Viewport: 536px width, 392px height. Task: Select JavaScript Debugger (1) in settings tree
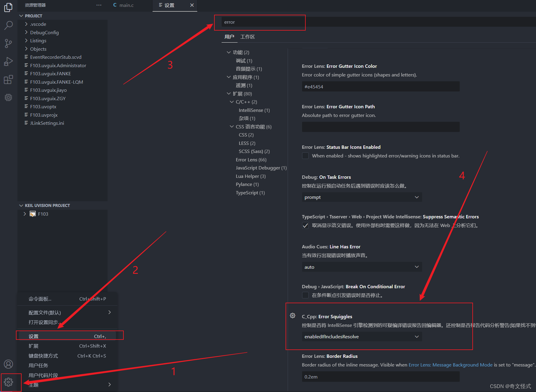(261, 168)
